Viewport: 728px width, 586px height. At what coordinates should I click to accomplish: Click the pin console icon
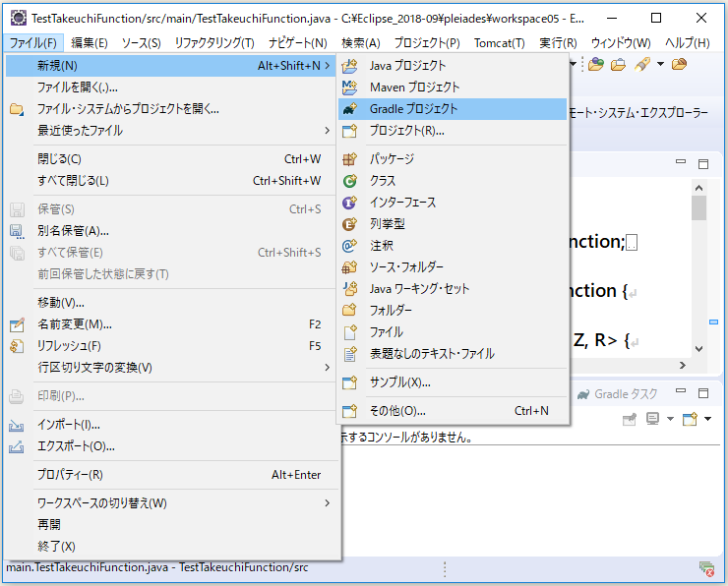point(630,420)
